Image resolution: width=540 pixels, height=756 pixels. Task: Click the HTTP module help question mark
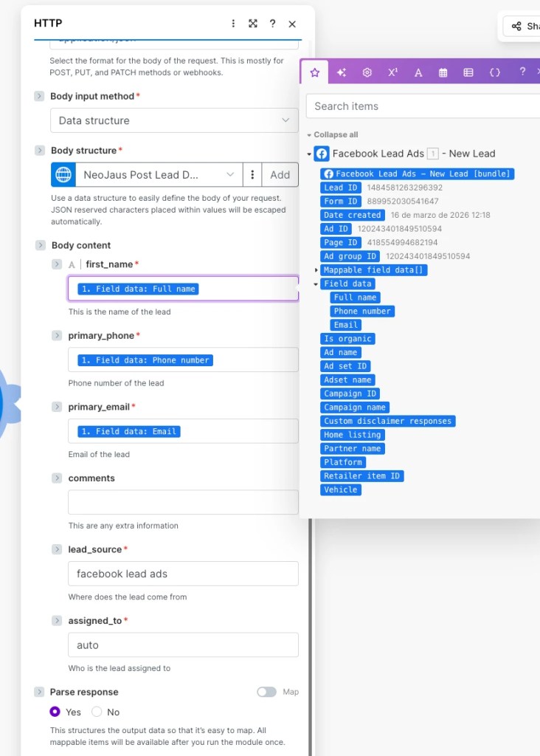pos(273,24)
